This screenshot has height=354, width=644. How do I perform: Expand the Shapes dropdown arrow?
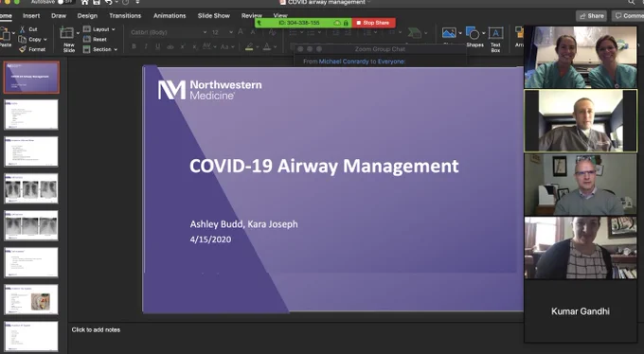coord(483,33)
